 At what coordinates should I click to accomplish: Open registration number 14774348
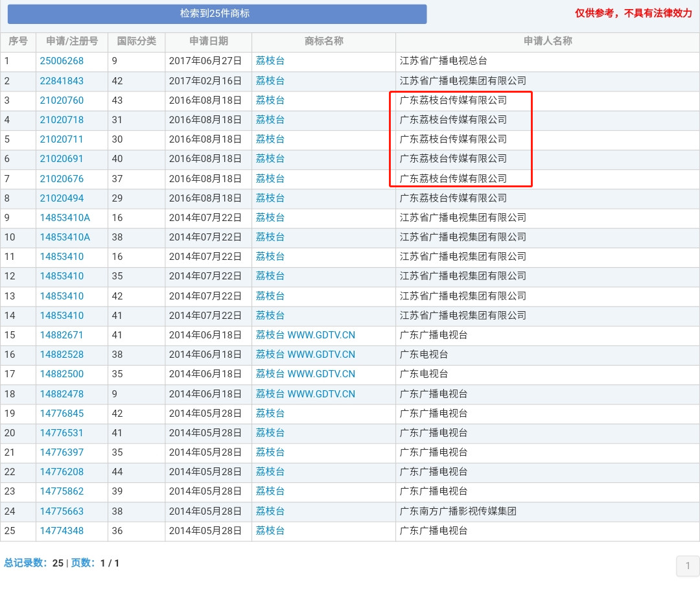pos(62,531)
